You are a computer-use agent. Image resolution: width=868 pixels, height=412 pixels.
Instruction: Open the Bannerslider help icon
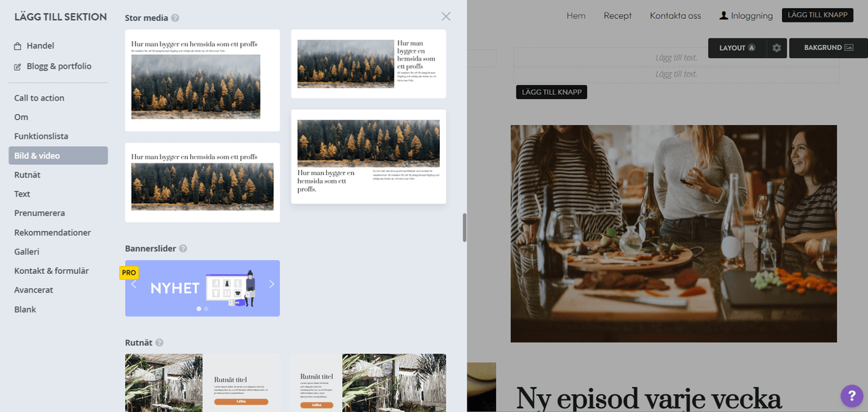click(x=183, y=249)
